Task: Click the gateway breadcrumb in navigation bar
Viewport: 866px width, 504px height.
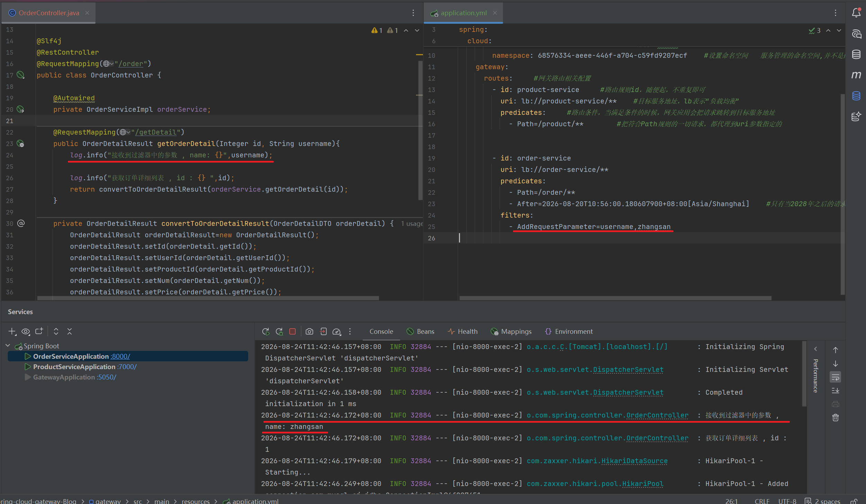Action: tap(105, 501)
